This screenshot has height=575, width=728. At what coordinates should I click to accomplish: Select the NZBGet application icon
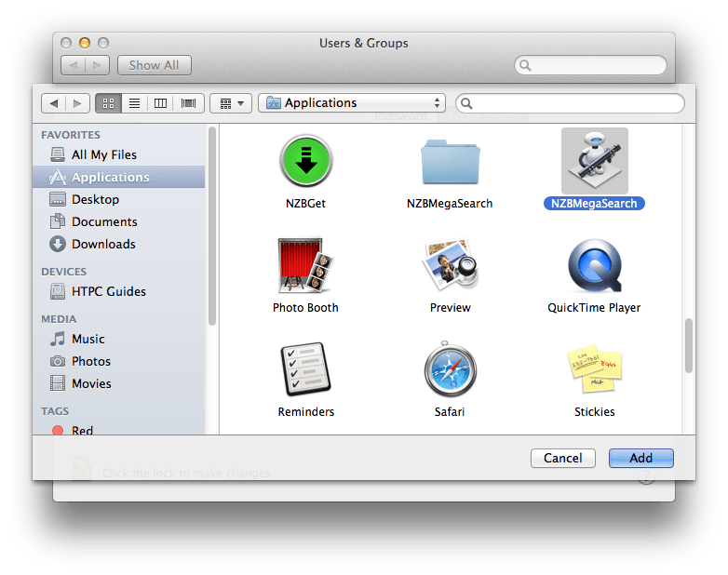305,162
